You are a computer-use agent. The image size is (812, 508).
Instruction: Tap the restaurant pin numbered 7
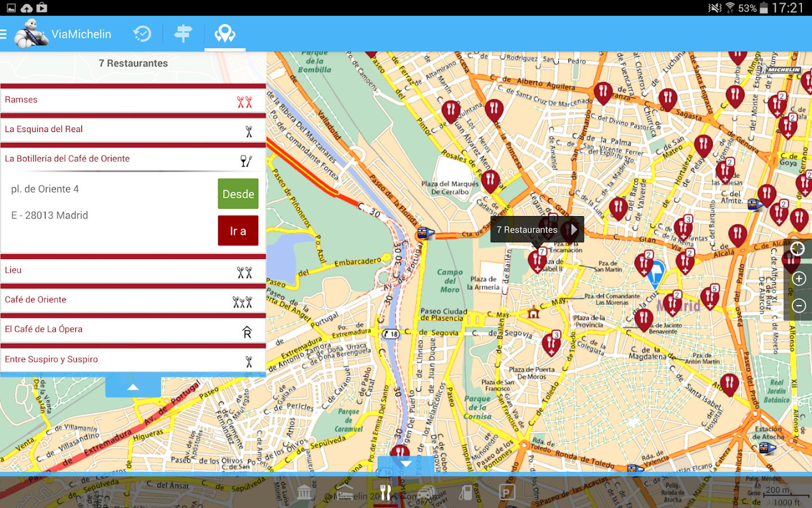(x=537, y=260)
